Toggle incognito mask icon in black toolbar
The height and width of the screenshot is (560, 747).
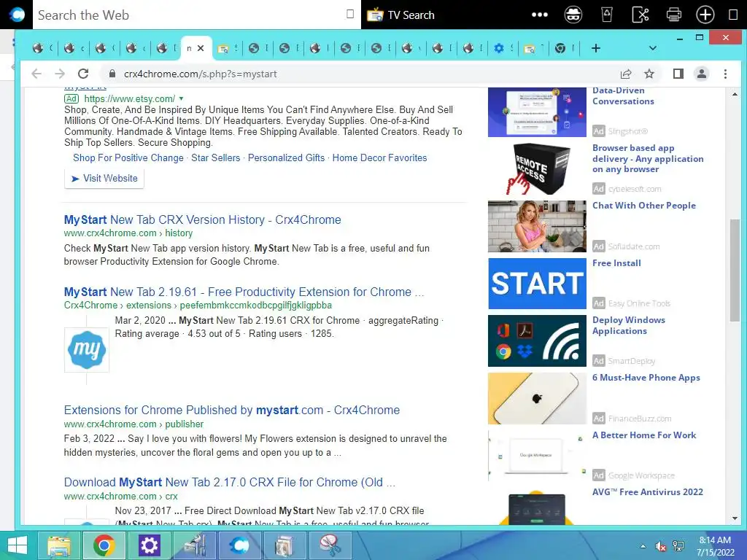573,15
